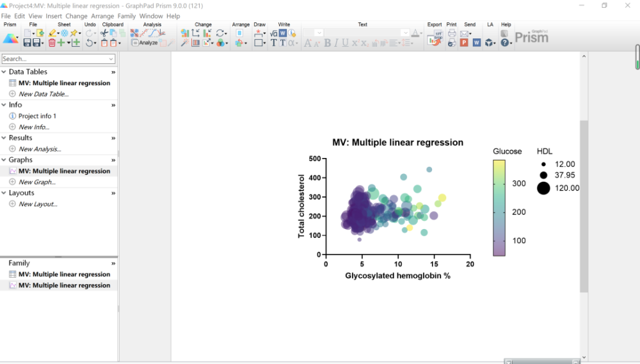Collapse the Info section
Screen dimensions: 640x364
4,105
